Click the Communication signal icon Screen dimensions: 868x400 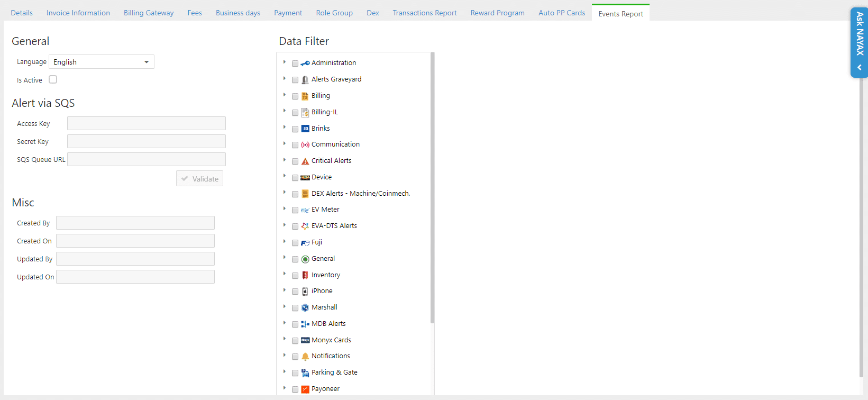(x=305, y=145)
